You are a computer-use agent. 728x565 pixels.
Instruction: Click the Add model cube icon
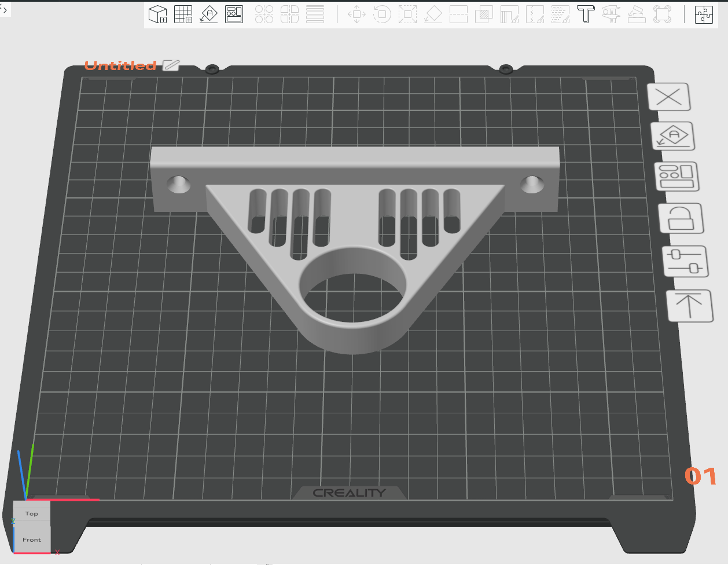[158, 14]
